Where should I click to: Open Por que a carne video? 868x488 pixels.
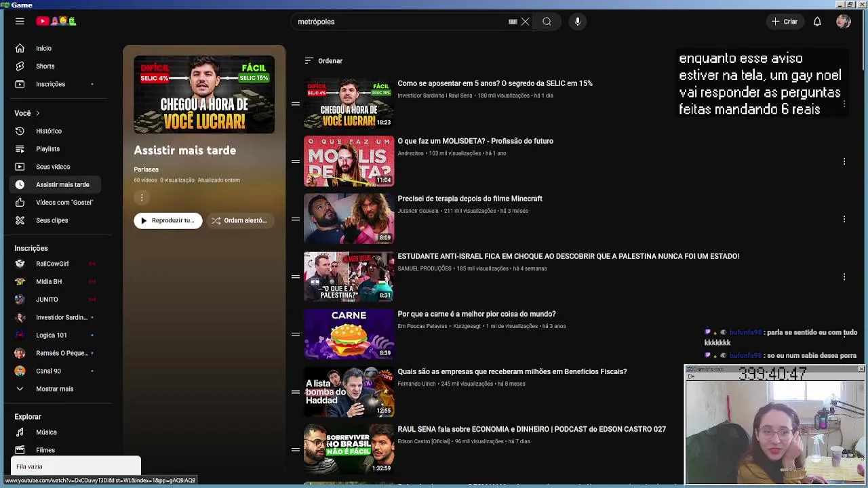[477, 314]
